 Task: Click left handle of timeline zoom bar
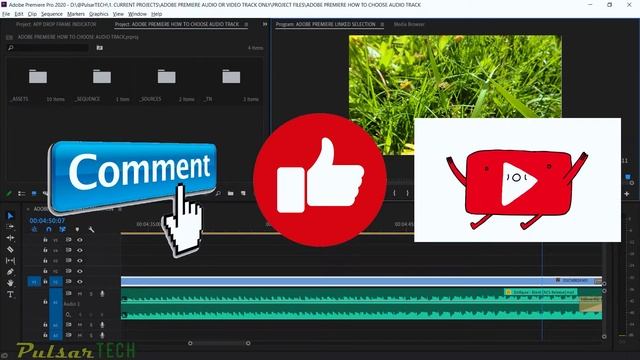(x=190, y=343)
